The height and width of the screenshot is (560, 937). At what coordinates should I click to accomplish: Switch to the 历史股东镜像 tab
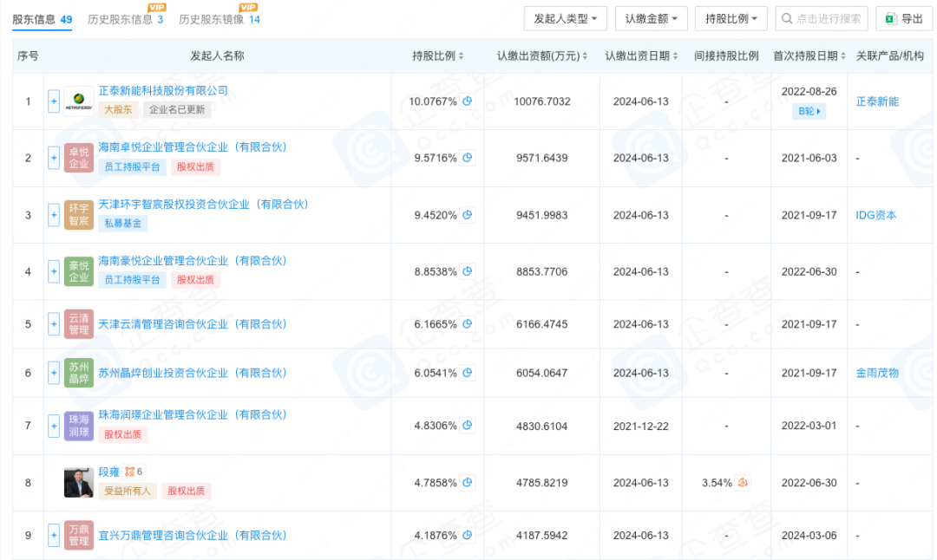click(x=208, y=19)
